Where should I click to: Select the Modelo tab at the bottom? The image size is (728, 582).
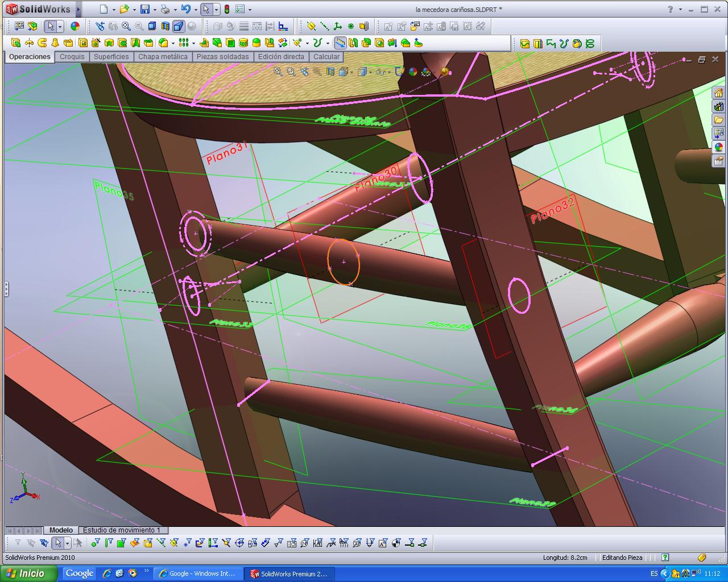[x=61, y=530]
